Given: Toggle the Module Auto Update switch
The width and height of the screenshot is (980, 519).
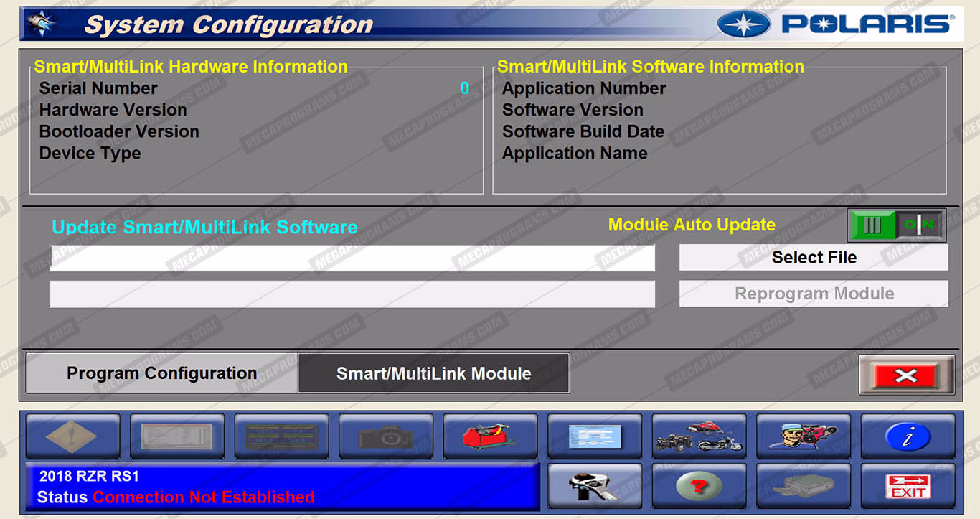Looking at the screenshot, I should [x=897, y=225].
